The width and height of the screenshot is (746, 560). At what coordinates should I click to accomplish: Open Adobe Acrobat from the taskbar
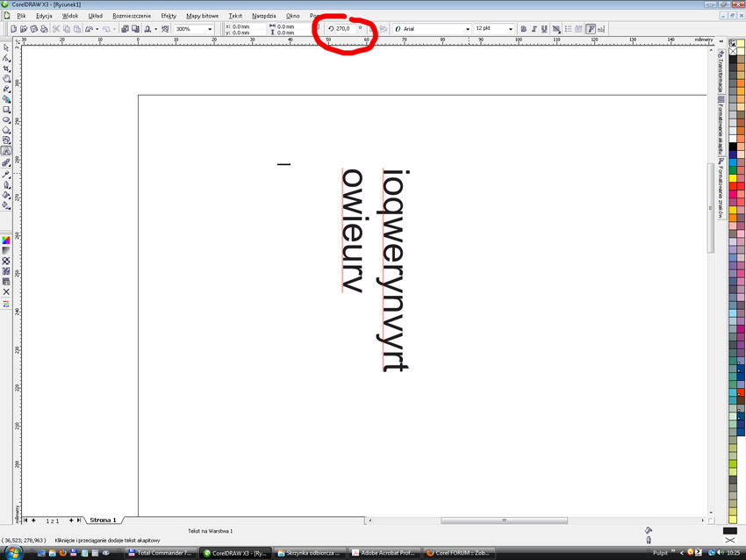pos(384,553)
